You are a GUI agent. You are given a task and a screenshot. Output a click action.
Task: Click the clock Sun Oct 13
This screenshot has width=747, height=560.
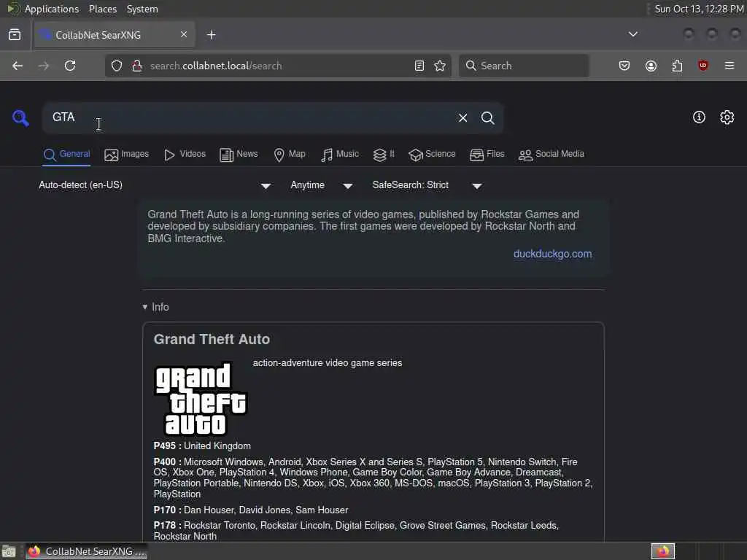(699, 9)
